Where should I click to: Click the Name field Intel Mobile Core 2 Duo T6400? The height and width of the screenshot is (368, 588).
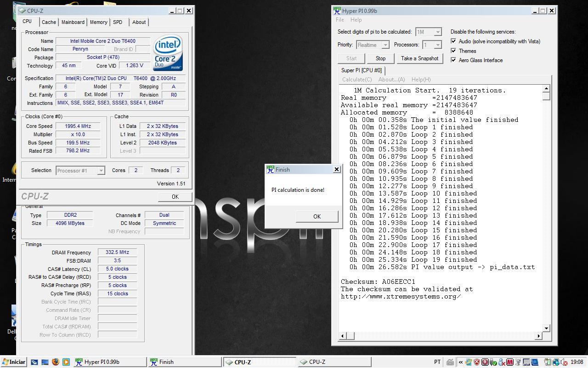[102, 41]
